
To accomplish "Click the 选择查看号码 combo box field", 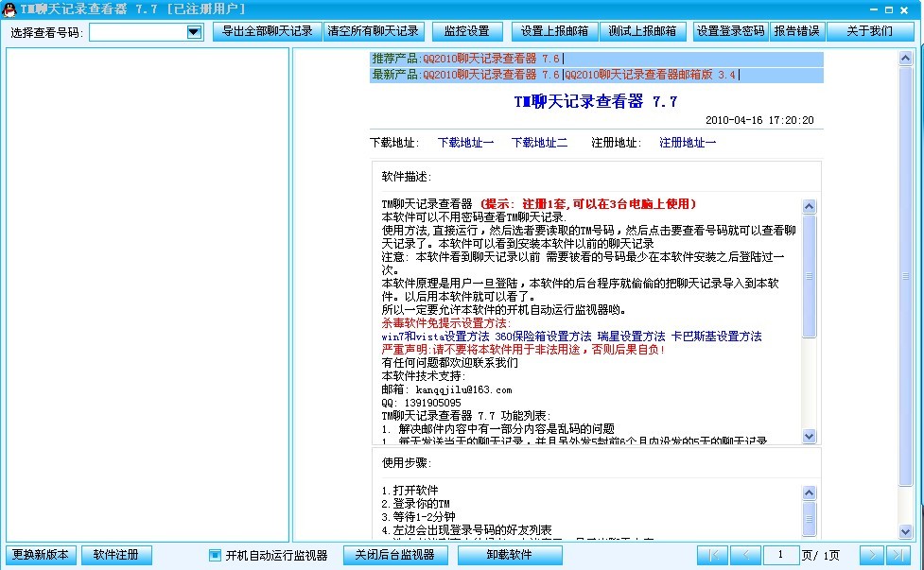I will point(147,32).
